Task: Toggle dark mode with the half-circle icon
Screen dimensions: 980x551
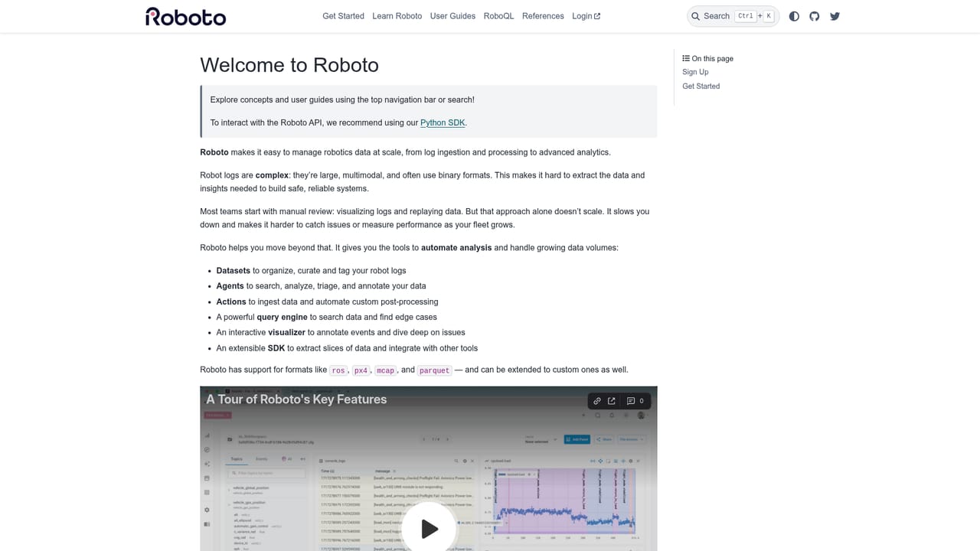Action: coord(794,16)
